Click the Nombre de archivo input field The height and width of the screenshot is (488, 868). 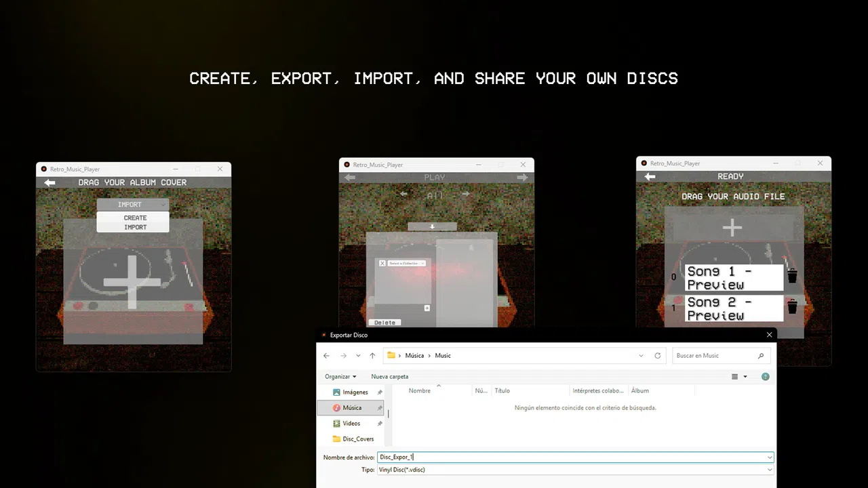(x=575, y=457)
